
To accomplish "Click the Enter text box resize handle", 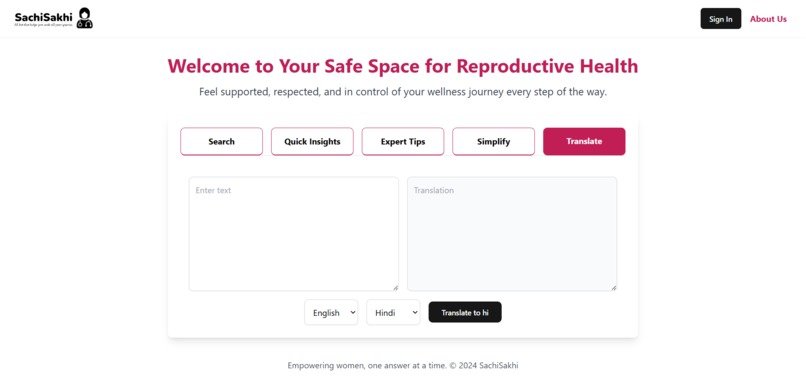I will (395, 288).
